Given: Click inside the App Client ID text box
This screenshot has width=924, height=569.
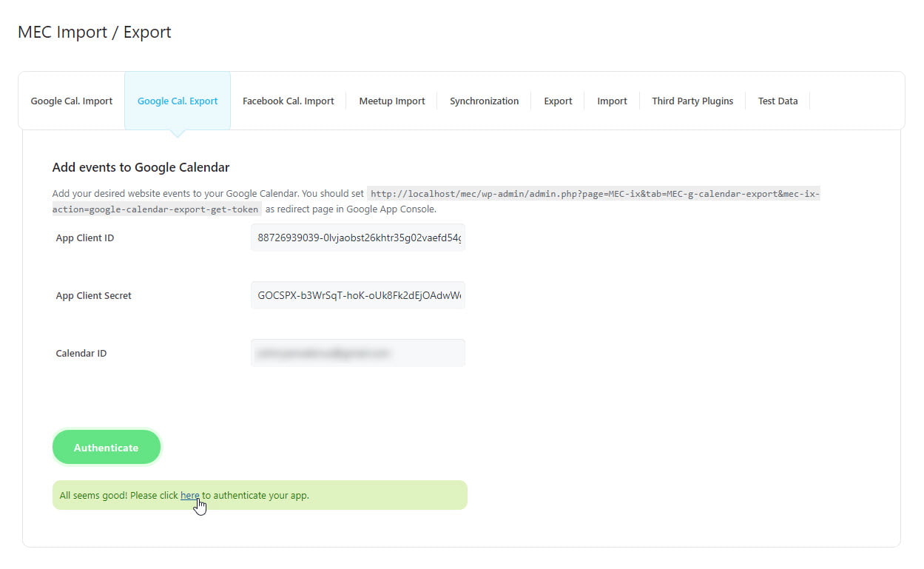Looking at the screenshot, I should [x=358, y=238].
